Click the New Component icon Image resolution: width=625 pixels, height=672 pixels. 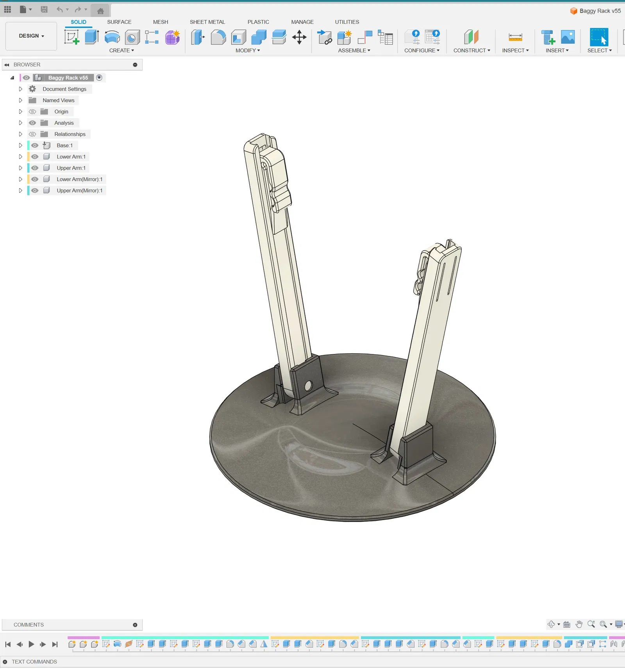click(345, 38)
